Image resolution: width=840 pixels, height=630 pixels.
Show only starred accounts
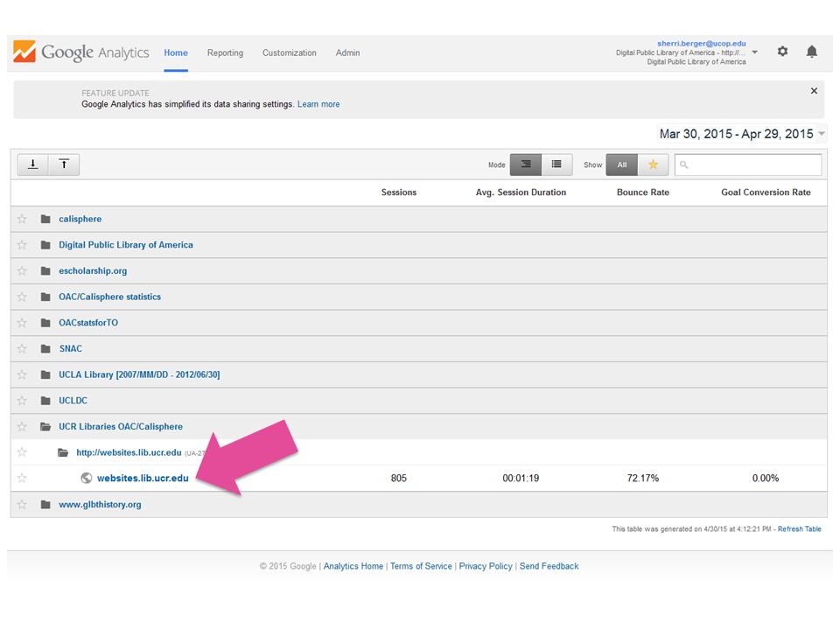click(x=653, y=164)
